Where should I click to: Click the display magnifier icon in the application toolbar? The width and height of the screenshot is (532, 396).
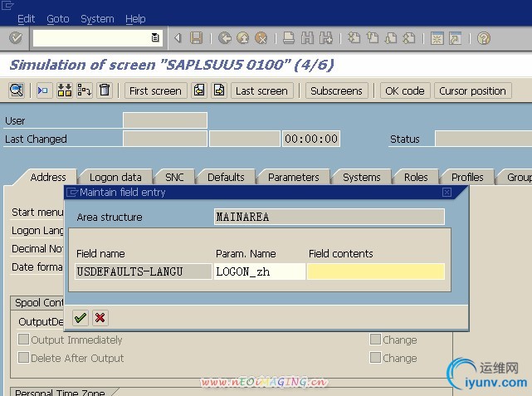(17, 90)
